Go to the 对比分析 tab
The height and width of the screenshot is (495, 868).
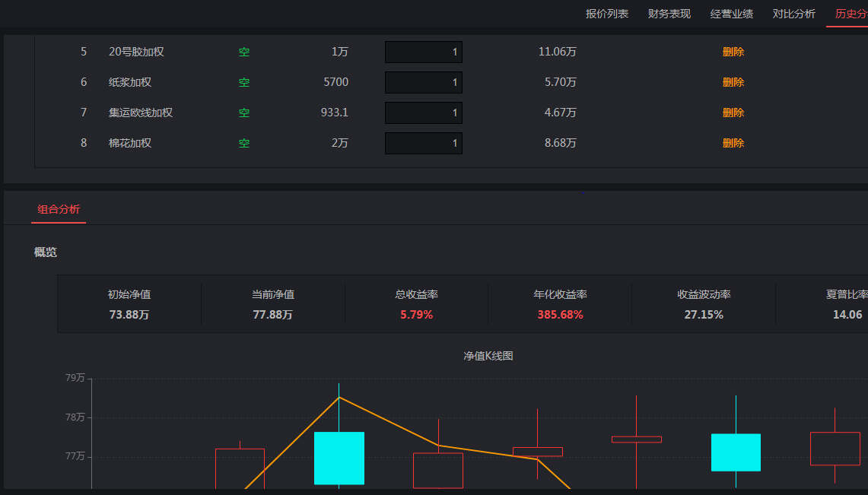pyautogui.click(x=793, y=14)
